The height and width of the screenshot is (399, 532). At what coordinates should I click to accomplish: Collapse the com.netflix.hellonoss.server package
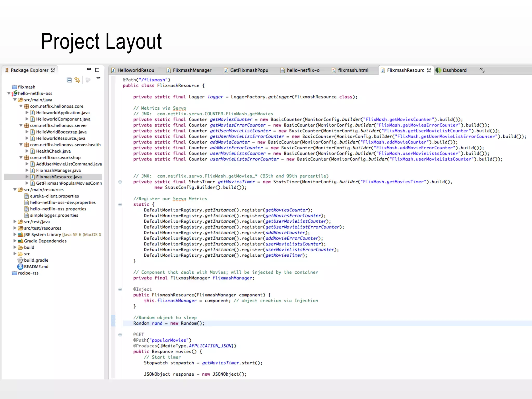point(21,125)
